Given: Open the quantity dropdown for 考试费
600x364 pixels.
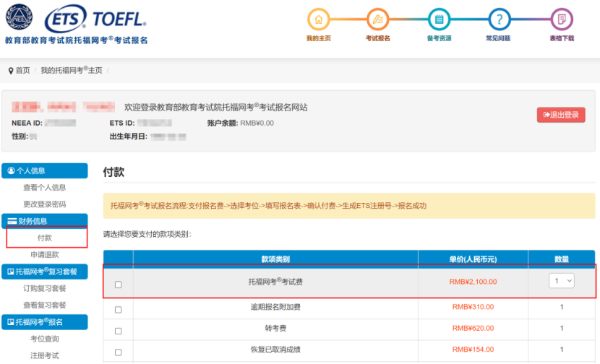Looking at the screenshot, I should 562,281.
